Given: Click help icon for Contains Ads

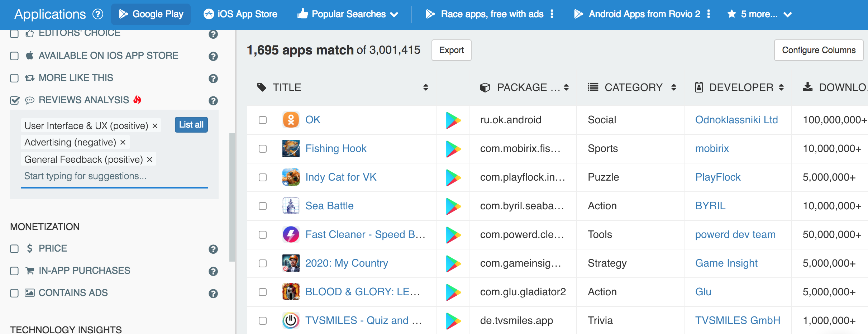Looking at the screenshot, I should [213, 294].
